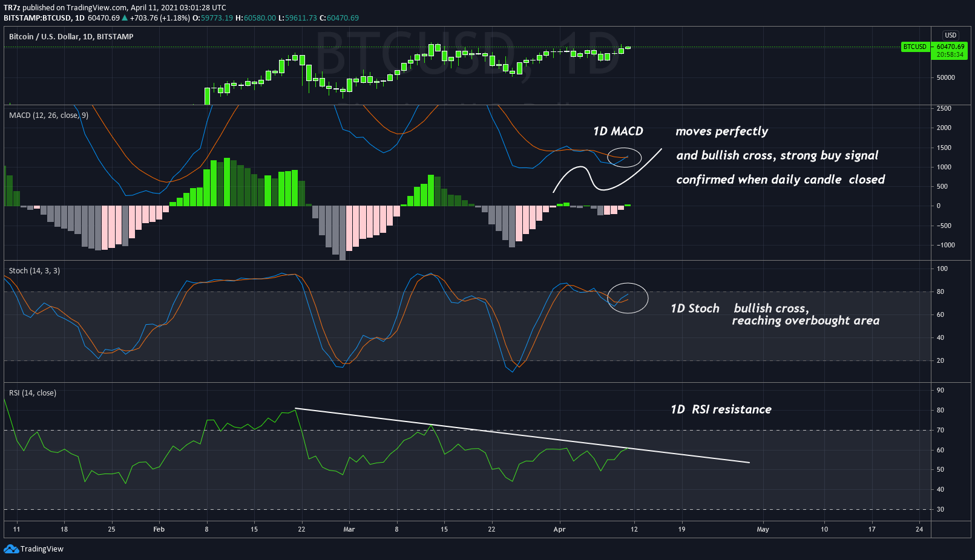Click the '1D MACD' annotation text
The height and width of the screenshot is (560, 975).
pyautogui.click(x=618, y=131)
